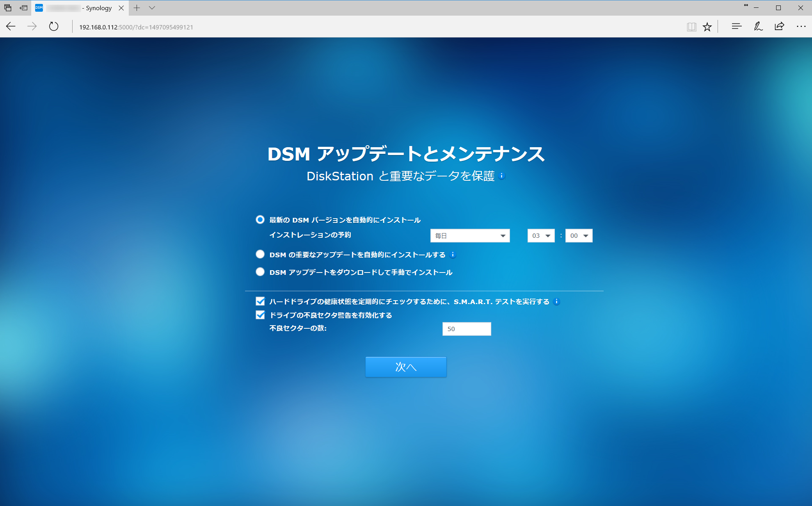The height and width of the screenshot is (506, 812).
Task: Click the refresh page icon
Action: coord(54,27)
